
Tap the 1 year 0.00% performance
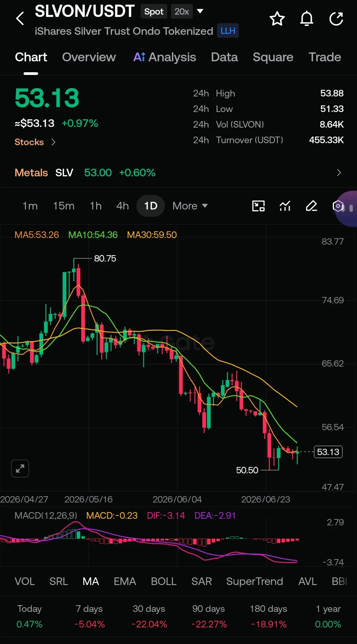coord(328,616)
